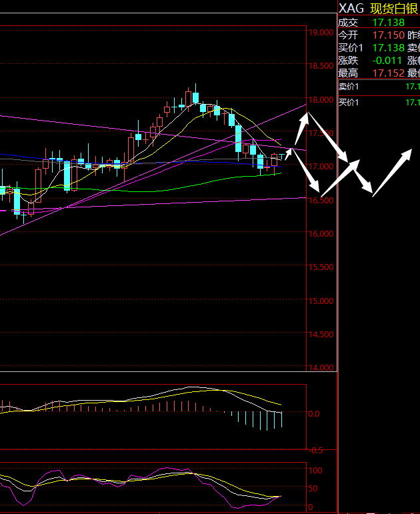Select the 17.138 value beside 成交
This screenshot has width=420, height=514.
pos(389,23)
